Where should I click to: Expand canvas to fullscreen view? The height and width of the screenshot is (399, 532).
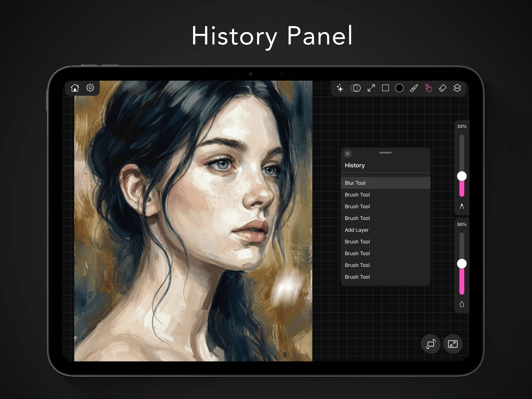click(453, 344)
